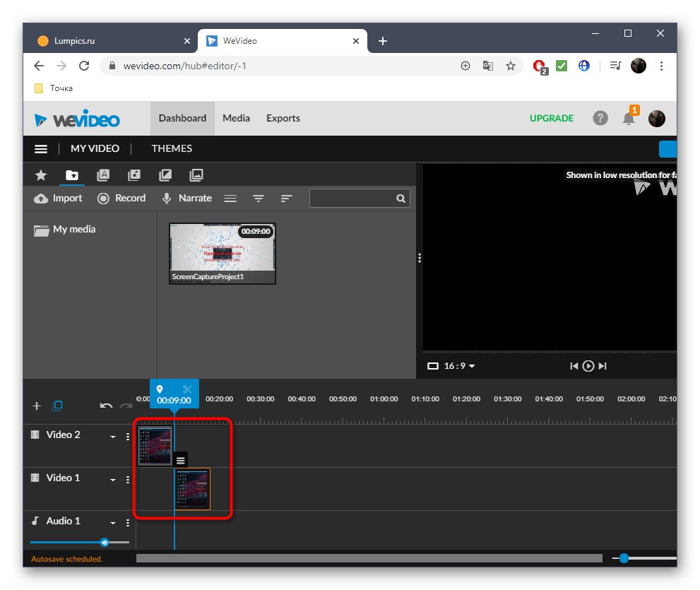Select the ScreenCaptureProject1 thumbnail

tap(222, 251)
